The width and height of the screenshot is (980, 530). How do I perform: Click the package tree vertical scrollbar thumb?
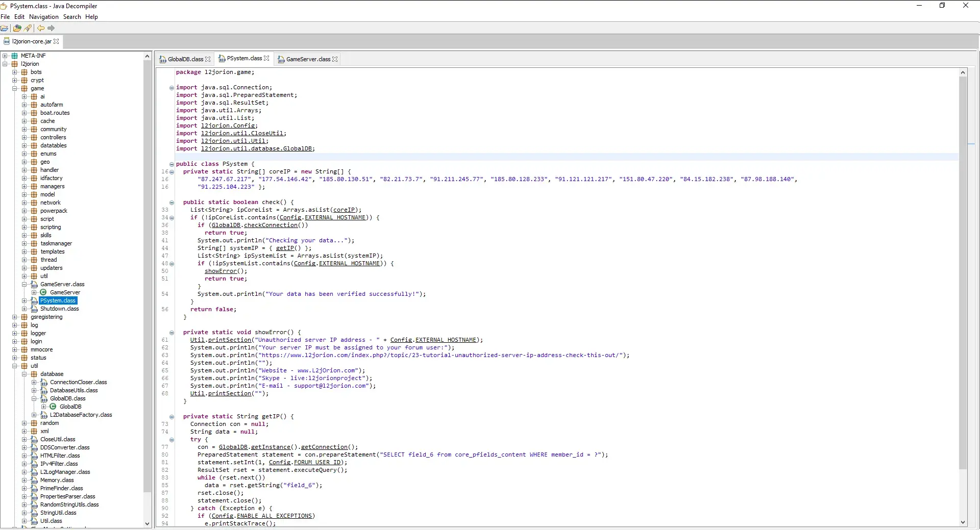pyautogui.click(x=148, y=275)
